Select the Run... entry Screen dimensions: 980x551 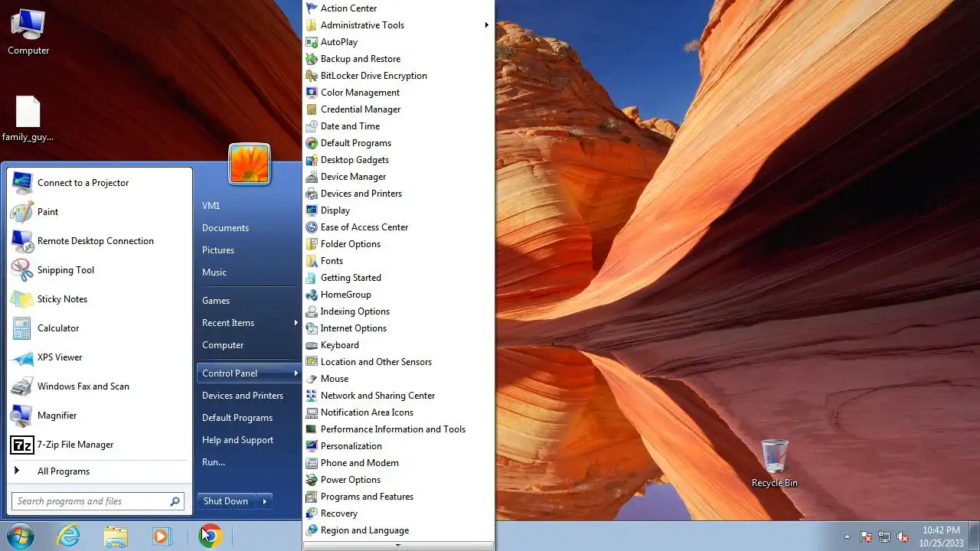click(249, 462)
